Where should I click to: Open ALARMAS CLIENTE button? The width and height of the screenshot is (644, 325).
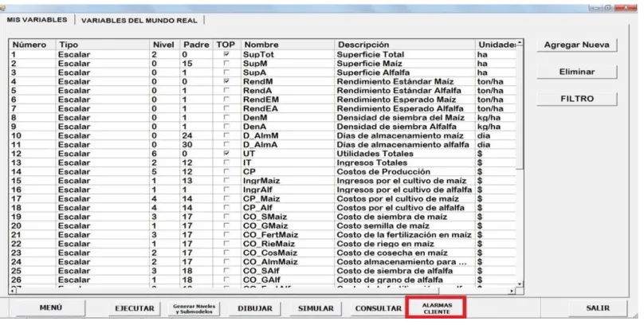coord(437,308)
